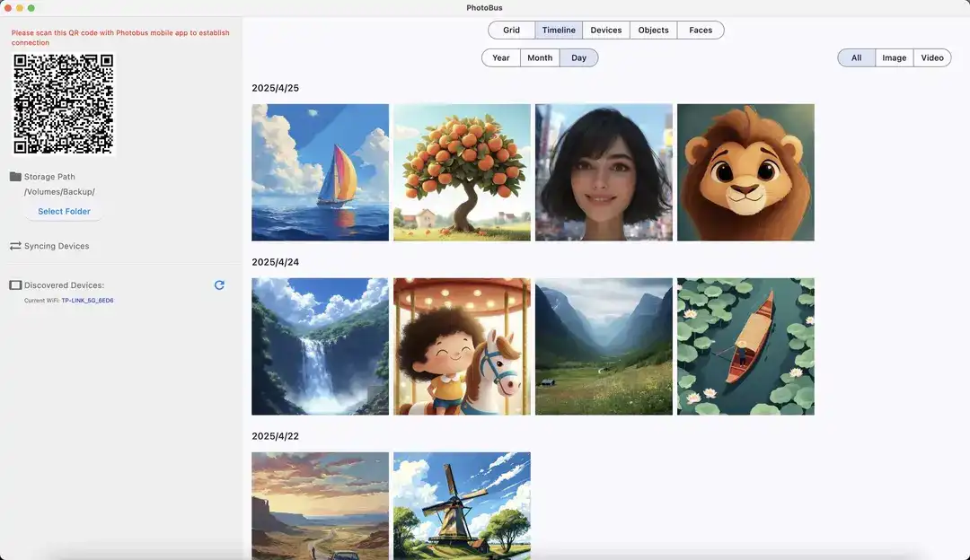Viewport: 970px width, 560px height.
Task: Open the Devices tab
Action: pos(605,30)
